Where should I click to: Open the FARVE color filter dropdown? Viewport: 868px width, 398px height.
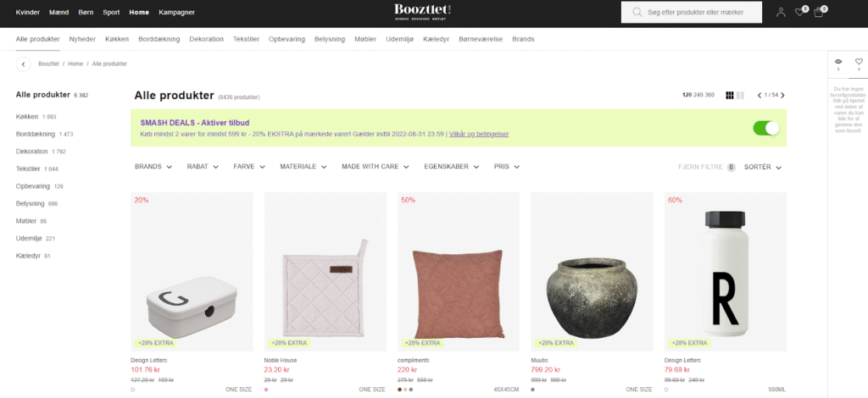pyautogui.click(x=249, y=166)
